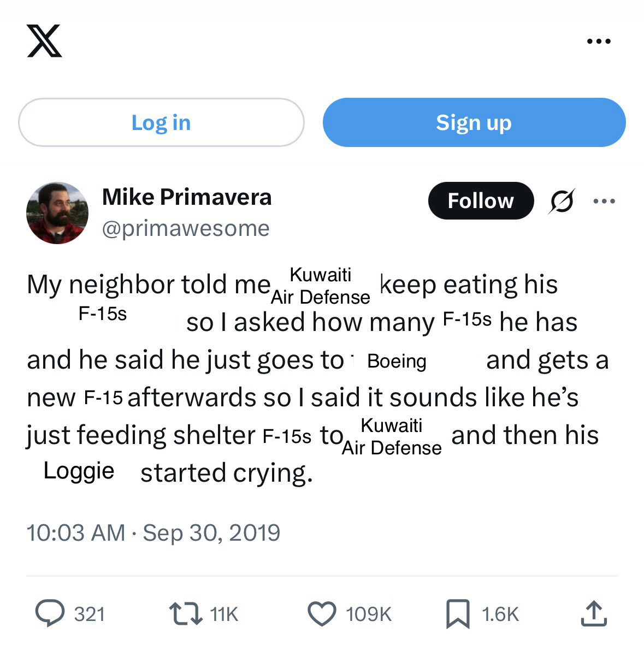Click the Mike Primavera display name
Screen dimensions: 644x657
point(187,197)
